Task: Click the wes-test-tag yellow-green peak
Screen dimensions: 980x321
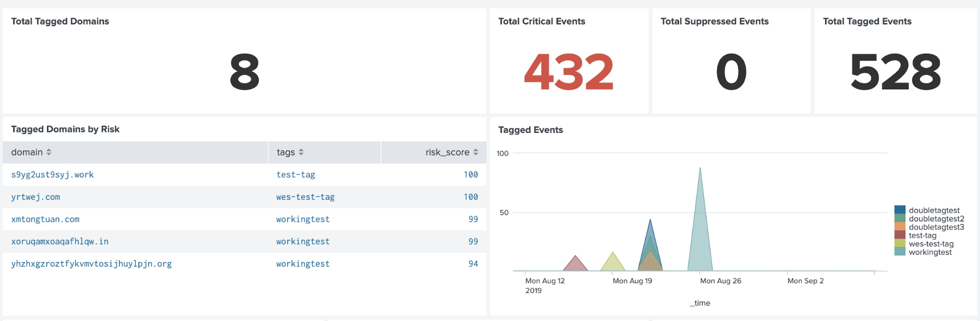Action: tap(612, 262)
